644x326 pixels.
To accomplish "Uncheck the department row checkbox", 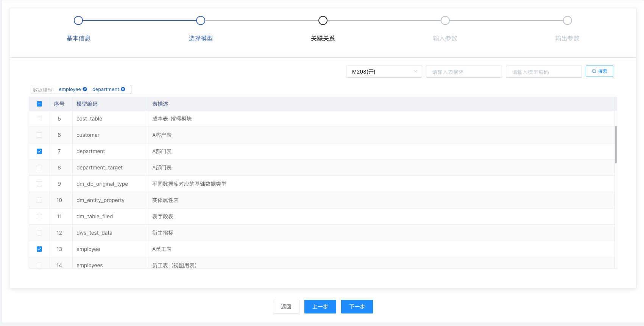I will tap(39, 151).
